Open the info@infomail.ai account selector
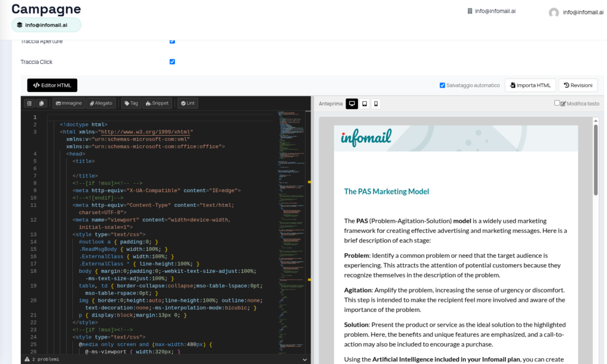 point(46,25)
